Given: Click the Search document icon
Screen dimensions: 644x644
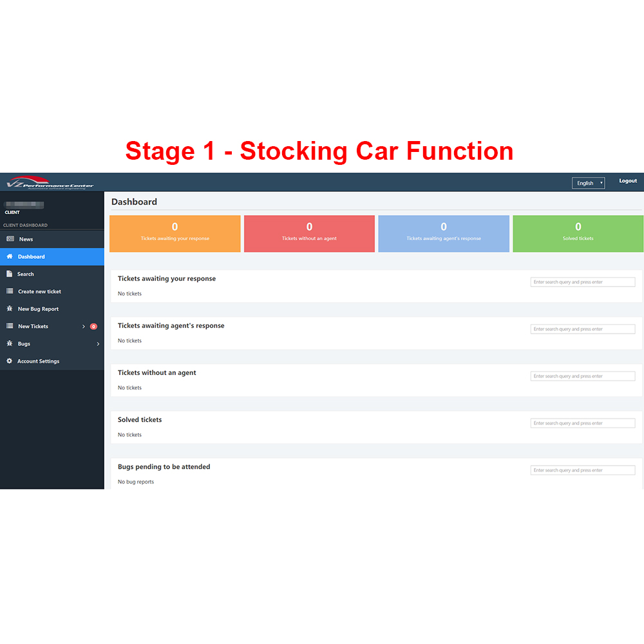Looking at the screenshot, I should [10, 274].
